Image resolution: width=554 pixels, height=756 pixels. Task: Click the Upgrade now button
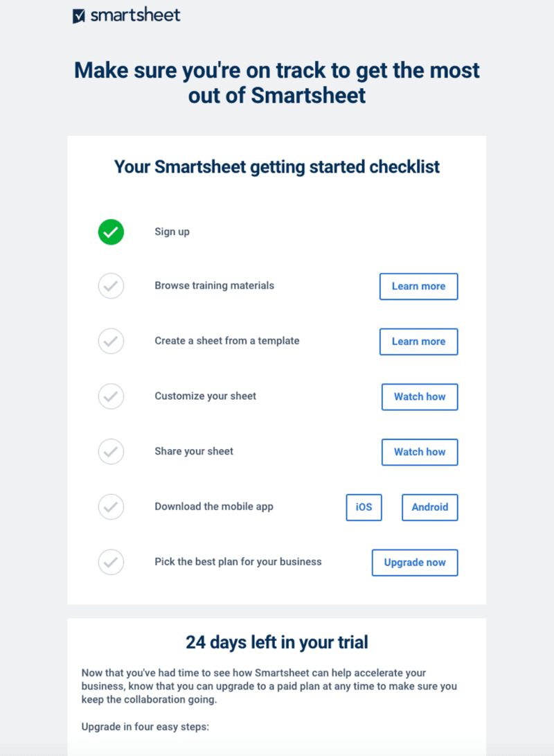coord(415,563)
